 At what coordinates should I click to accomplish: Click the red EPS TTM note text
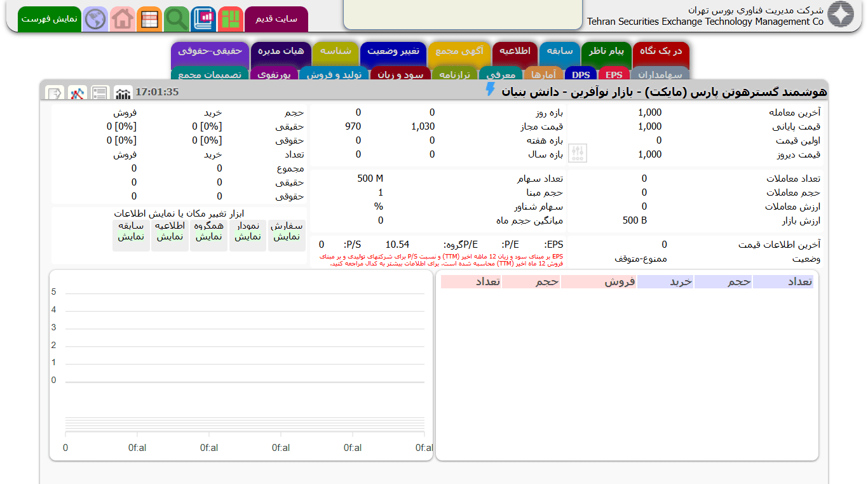coord(441,260)
